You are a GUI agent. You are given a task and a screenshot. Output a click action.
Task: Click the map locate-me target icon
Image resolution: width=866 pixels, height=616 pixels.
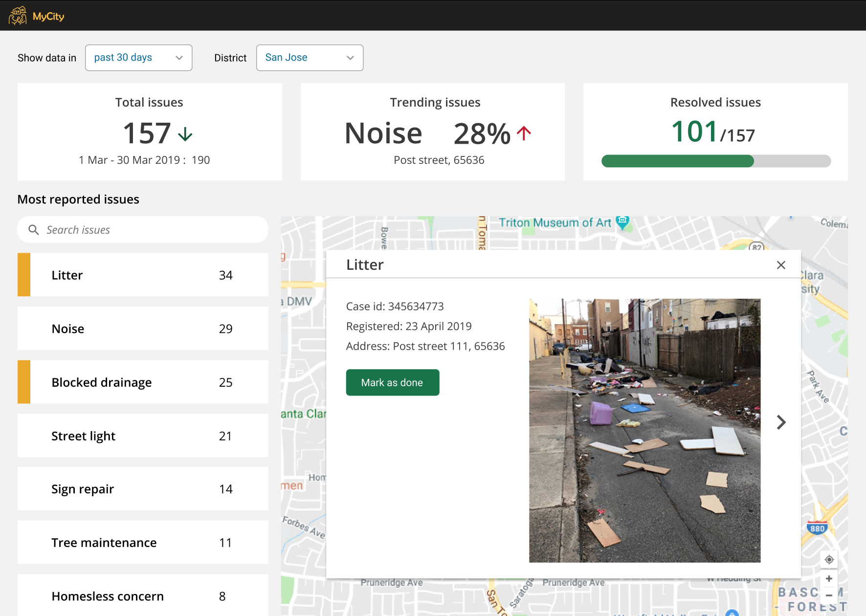829,560
